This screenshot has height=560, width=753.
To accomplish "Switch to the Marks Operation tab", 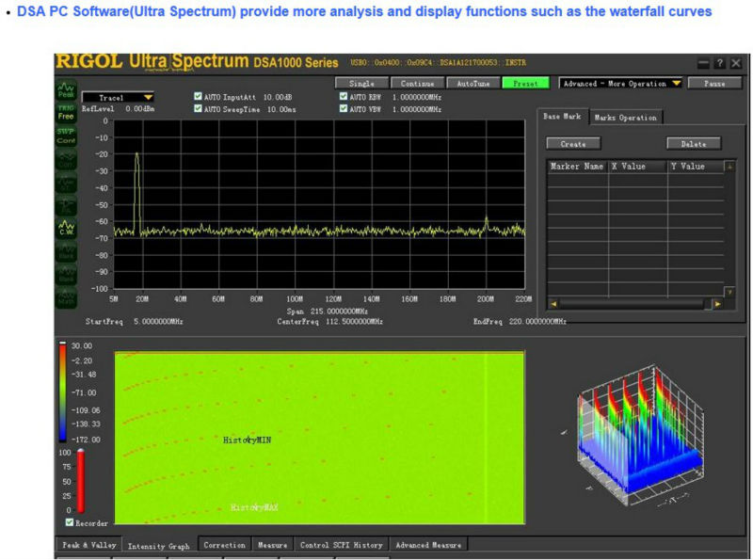I will (626, 118).
